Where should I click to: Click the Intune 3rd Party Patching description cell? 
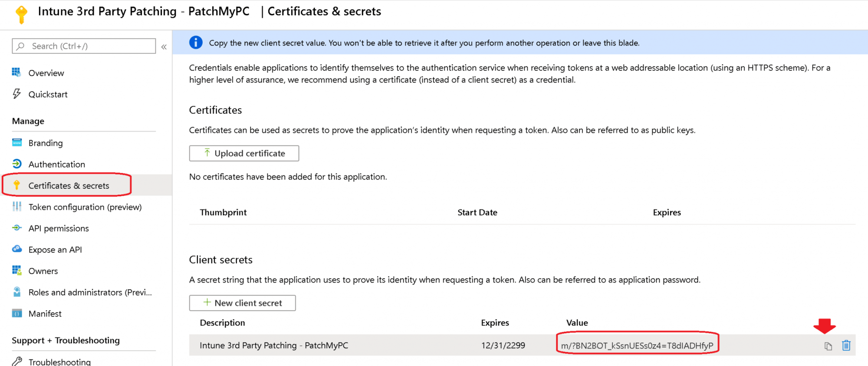tap(274, 345)
